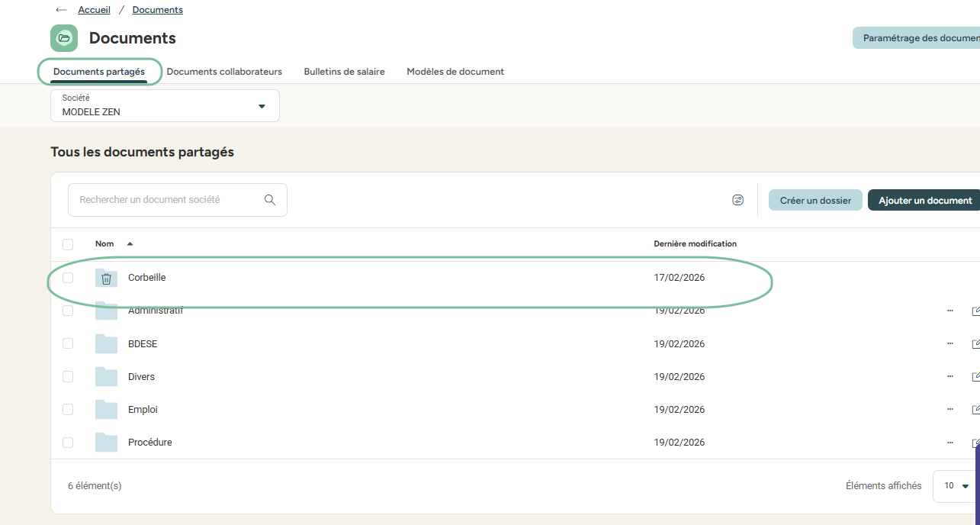Click the green Documents module icon
Viewport: 980px width, 525px height.
64,38
